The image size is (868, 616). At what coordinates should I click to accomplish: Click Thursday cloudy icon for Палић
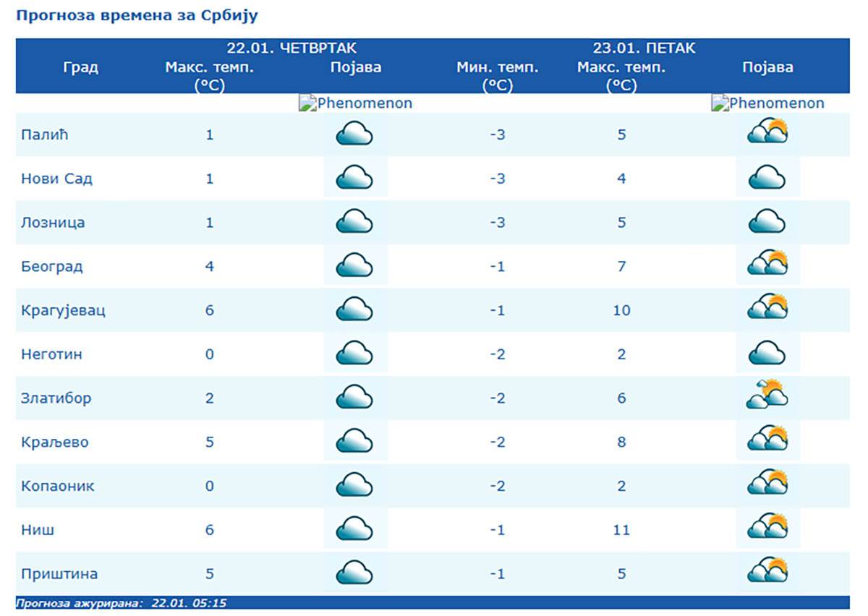click(x=354, y=134)
